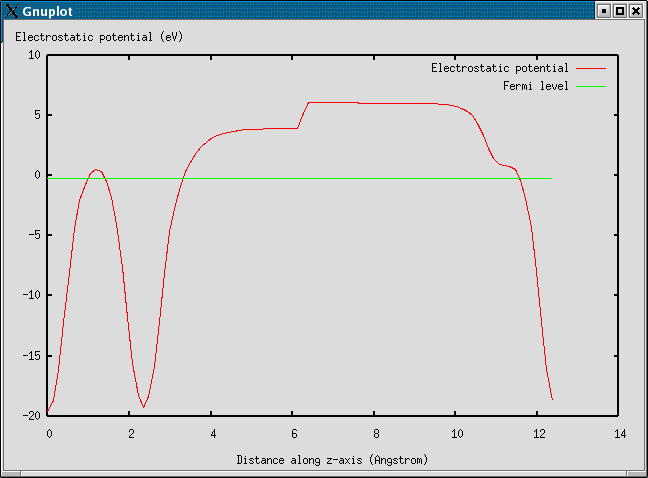Select the Fermi level legend label
Image resolution: width=648 pixels, height=478 pixels.
pyautogui.click(x=535, y=86)
